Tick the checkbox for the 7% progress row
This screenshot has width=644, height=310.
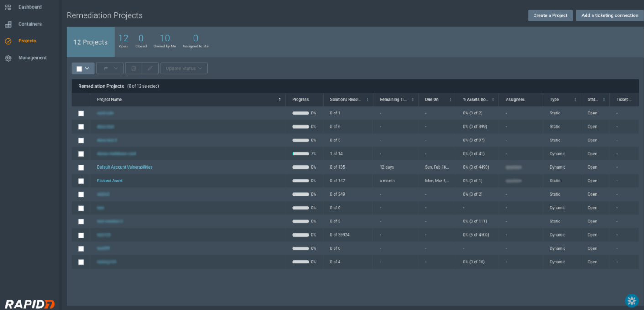[81, 154]
